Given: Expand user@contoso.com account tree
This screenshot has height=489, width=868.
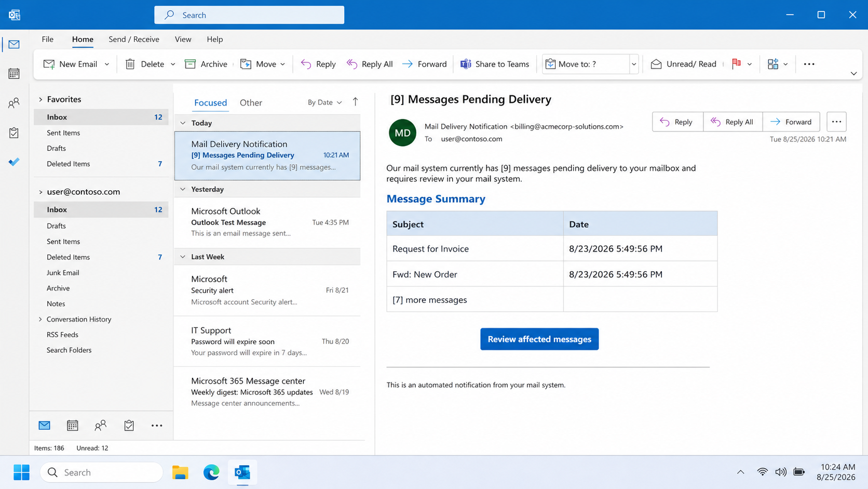Looking at the screenshot, I should (40, 192).
